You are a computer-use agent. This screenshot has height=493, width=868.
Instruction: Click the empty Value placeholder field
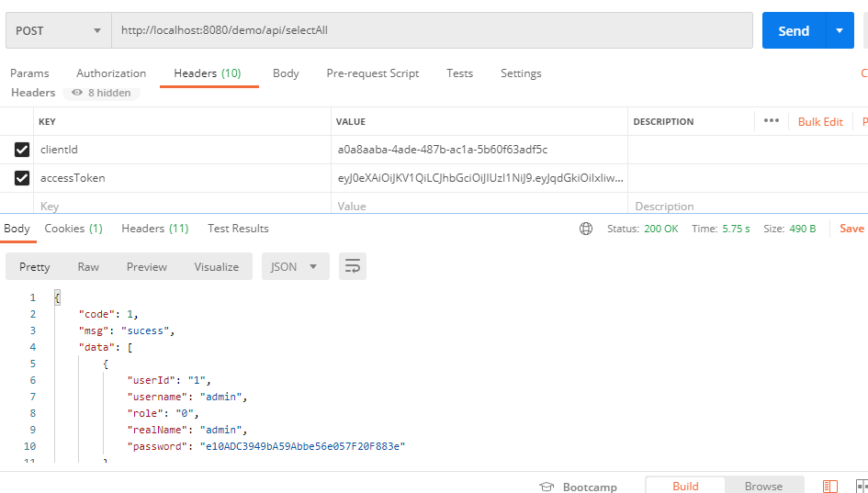tap(479, 206)
